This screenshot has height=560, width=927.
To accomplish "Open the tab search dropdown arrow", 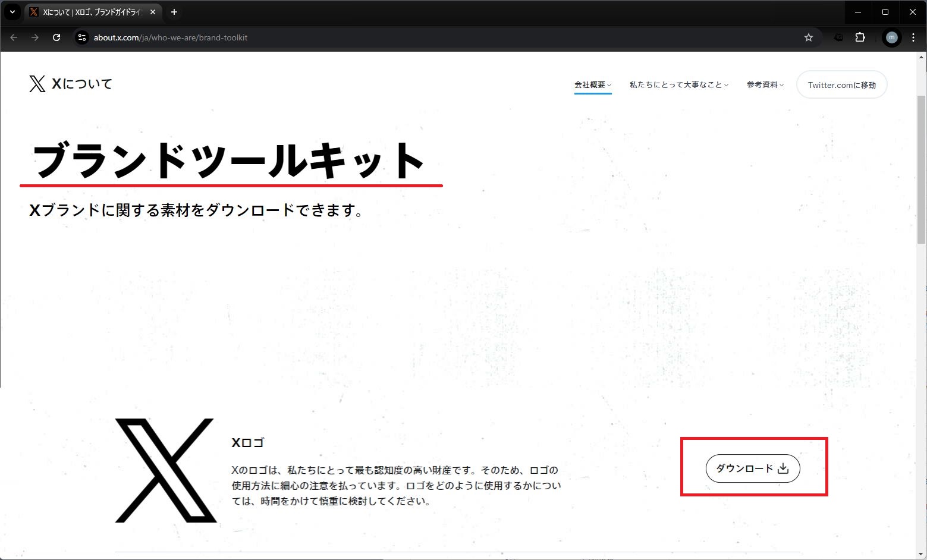I will tap(12, 12).
